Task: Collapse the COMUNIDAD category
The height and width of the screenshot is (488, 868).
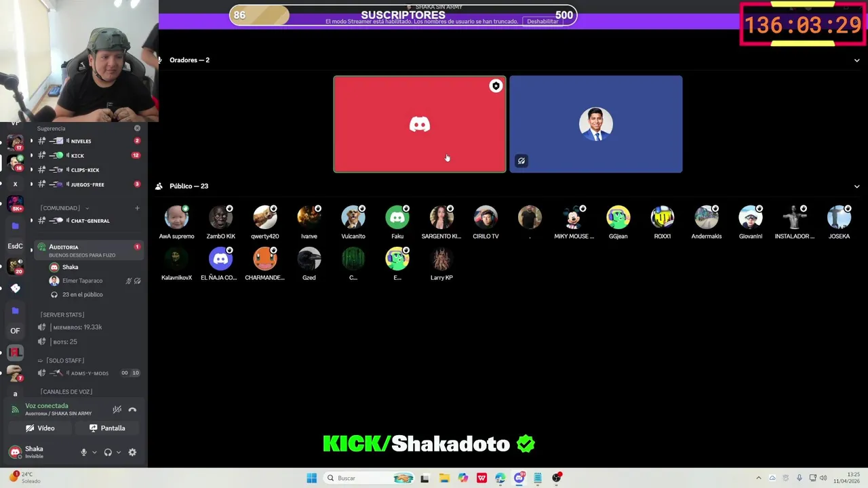Action: tap(64, 208)
